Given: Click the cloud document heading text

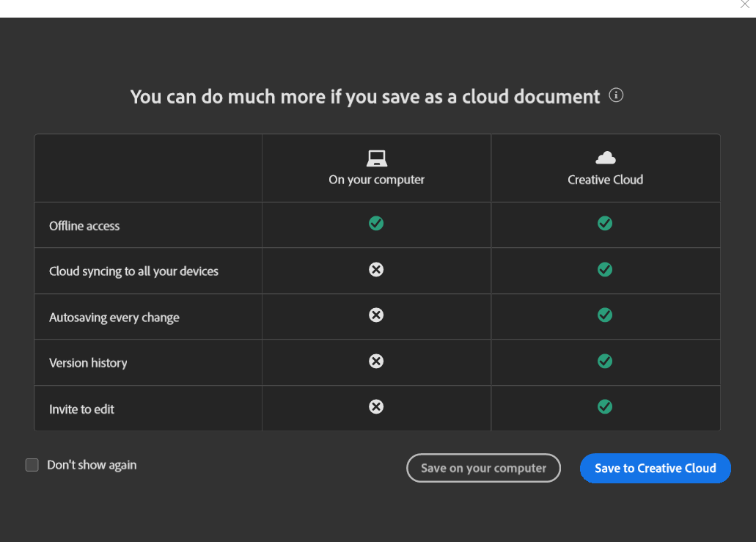Looking at the screenshot, I should tap(365, 97).
